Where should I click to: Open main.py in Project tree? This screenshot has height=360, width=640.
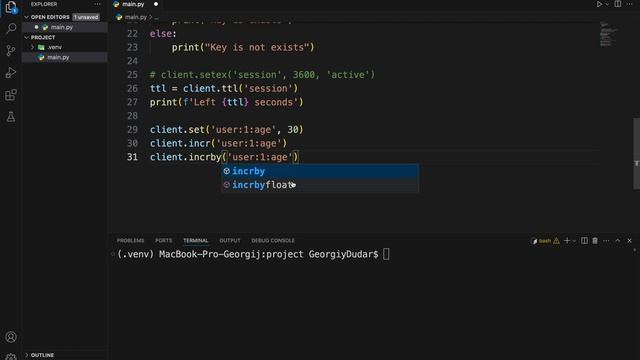[x=58, y=58]
